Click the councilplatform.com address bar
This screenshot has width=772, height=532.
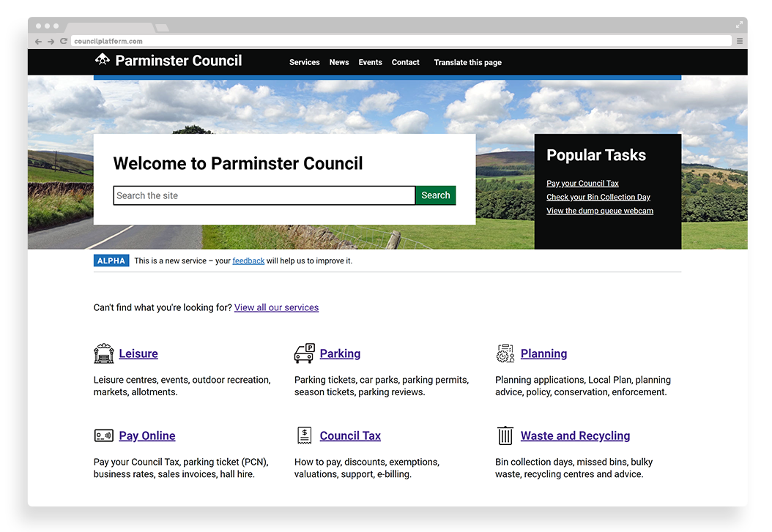pyautogui.click(x=401, y=41)
